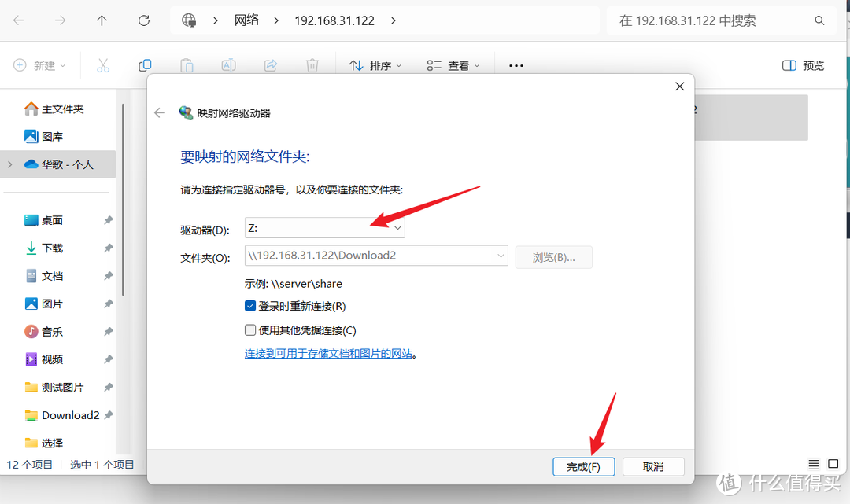Open the drive letter Z: dropdown

coord(397,226)
